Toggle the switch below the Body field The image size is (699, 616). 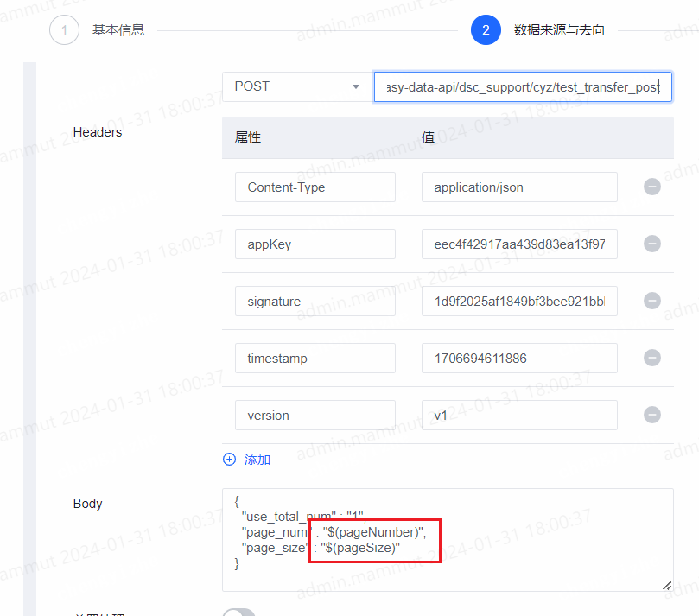[239, 613]
